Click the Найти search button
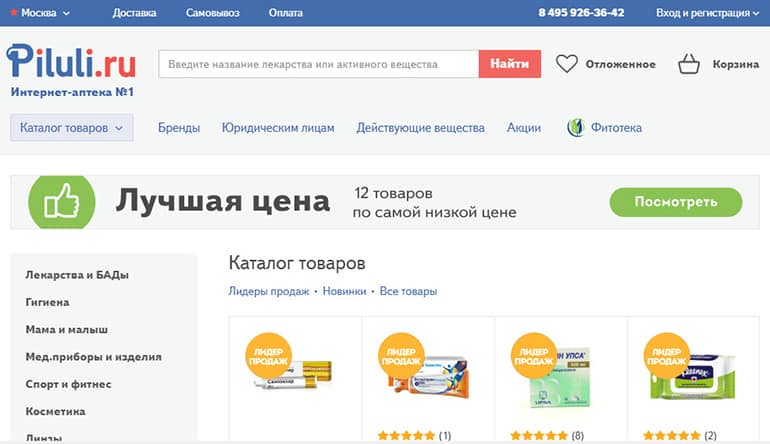The height and width of the screenshot is (444, 770). 510,64
